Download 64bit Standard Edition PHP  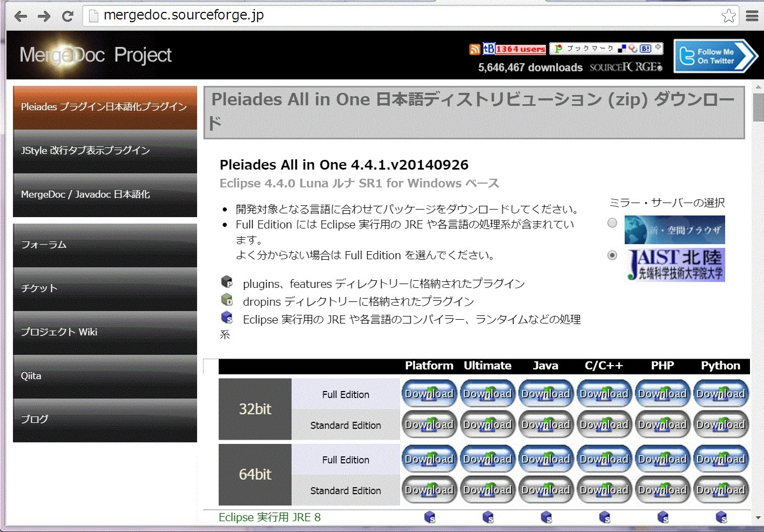pos(662,490)
